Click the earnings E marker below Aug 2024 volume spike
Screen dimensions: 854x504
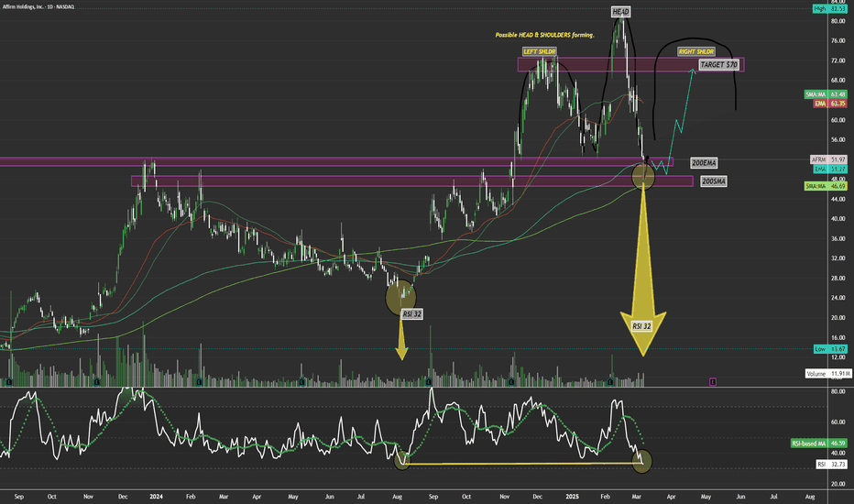pos(429,382)
